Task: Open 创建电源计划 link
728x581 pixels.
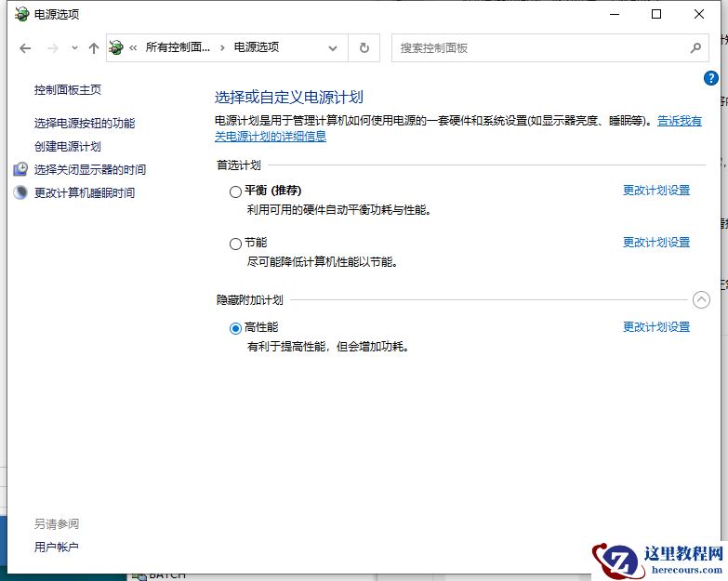Action: 68,147
